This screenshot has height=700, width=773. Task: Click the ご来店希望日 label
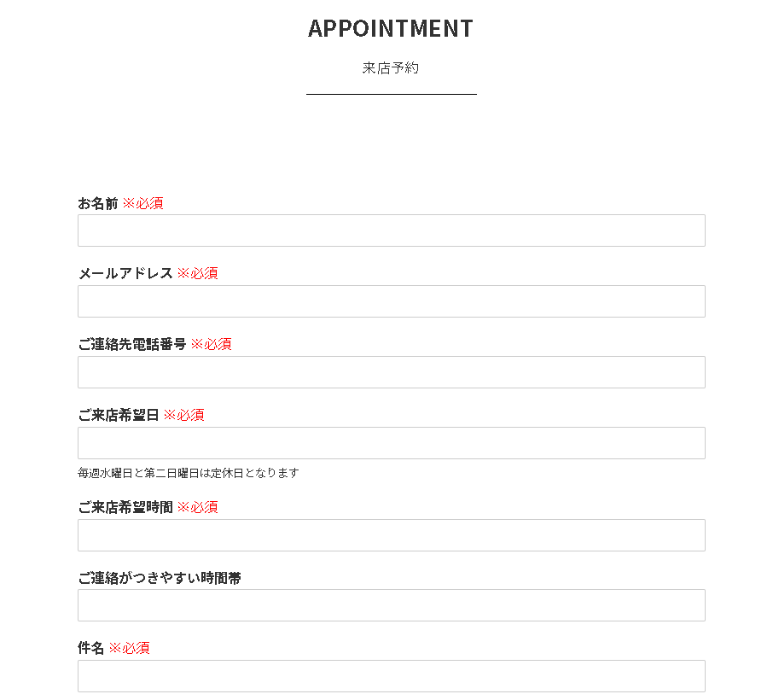coord(119,415)
